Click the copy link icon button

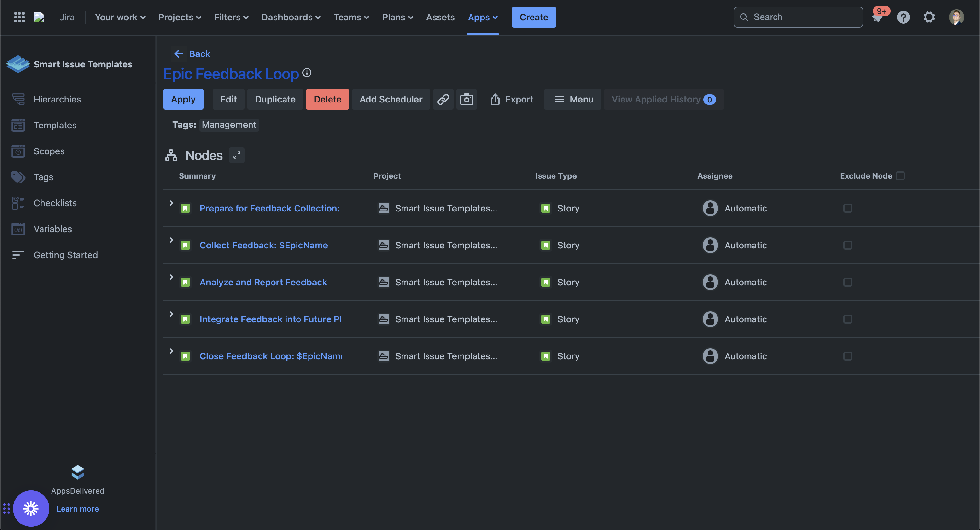443,99
